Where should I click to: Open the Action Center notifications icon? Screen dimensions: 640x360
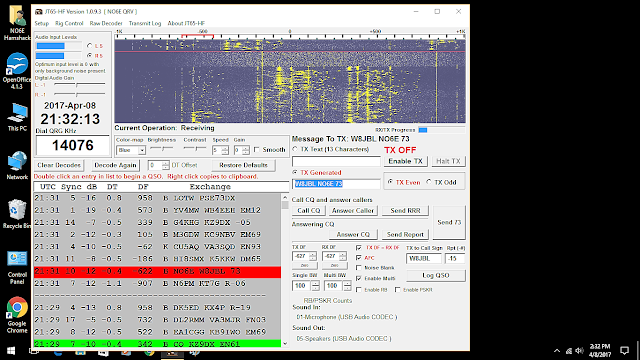point(624,351)
